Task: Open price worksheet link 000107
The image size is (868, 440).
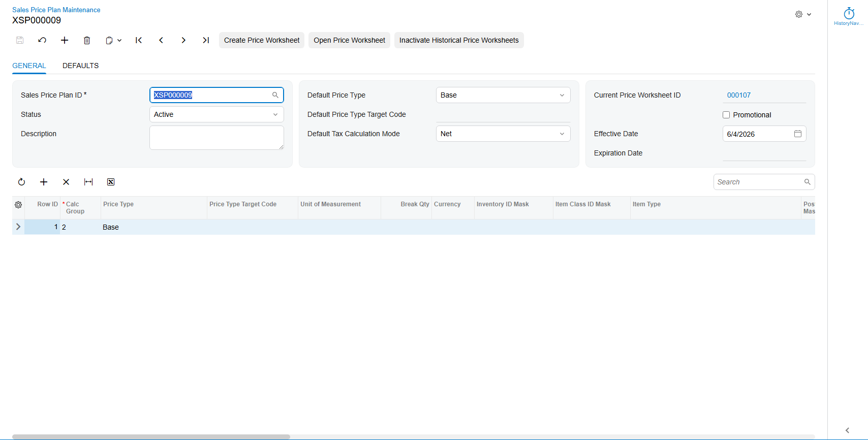Action: click(x=739, y=95)
